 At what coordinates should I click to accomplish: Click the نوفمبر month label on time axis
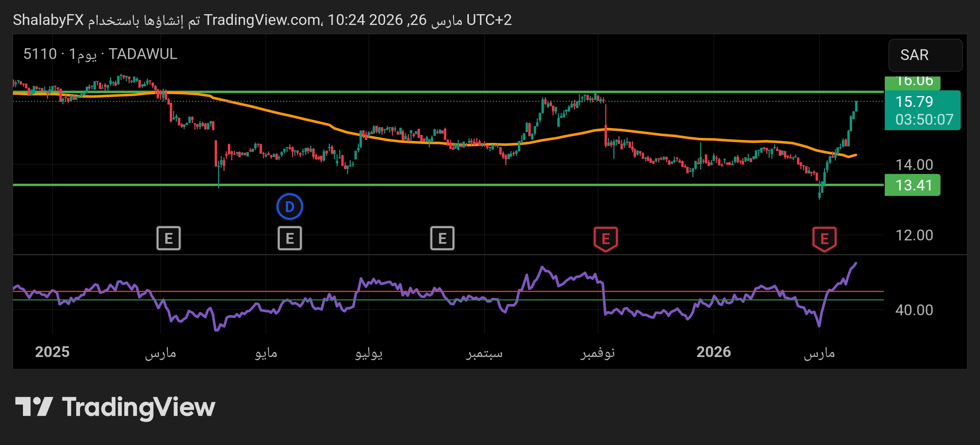[597, 353]
